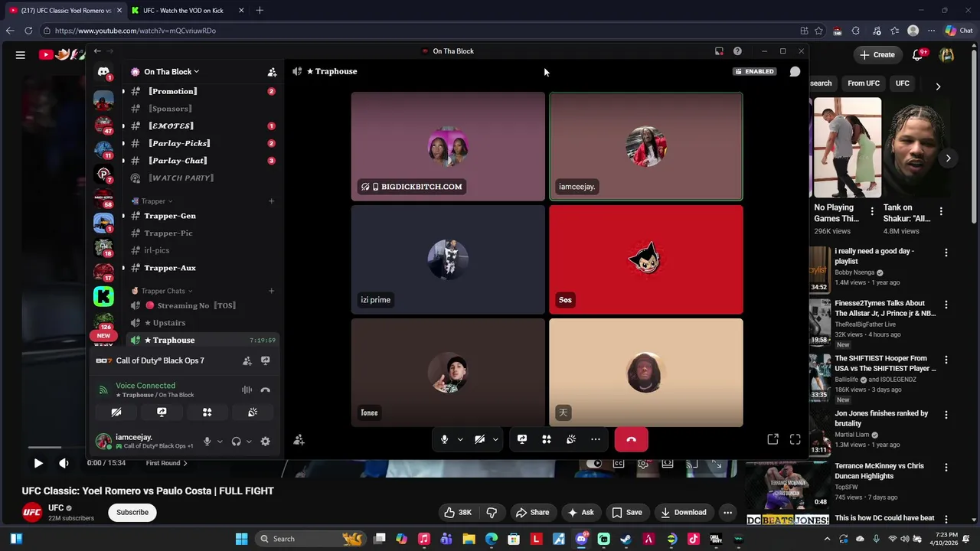The image size is (980, 551).
Task: Open iamceejay participant video tile
Action: [645, 146]
